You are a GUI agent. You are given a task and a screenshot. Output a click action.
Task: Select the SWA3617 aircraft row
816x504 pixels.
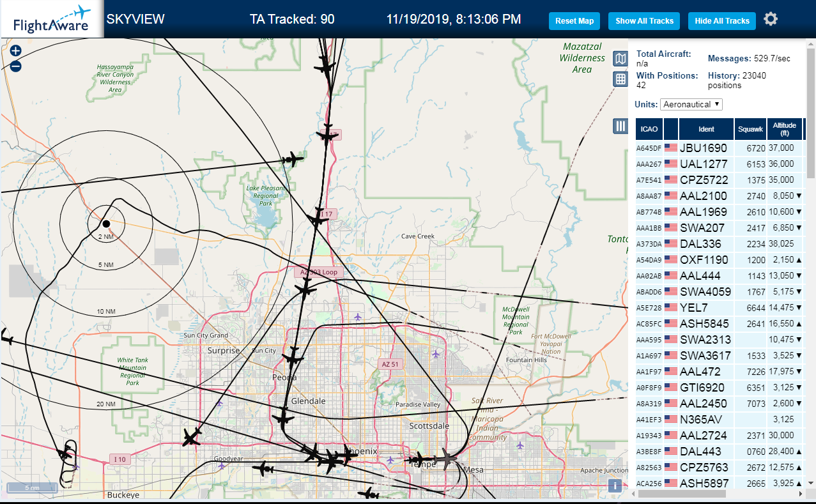[x=720, y=356]
